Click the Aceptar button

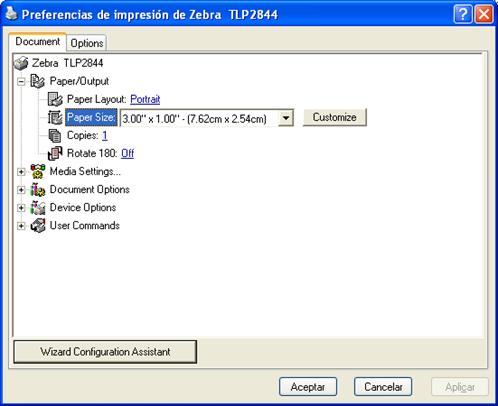pos(308,387)
